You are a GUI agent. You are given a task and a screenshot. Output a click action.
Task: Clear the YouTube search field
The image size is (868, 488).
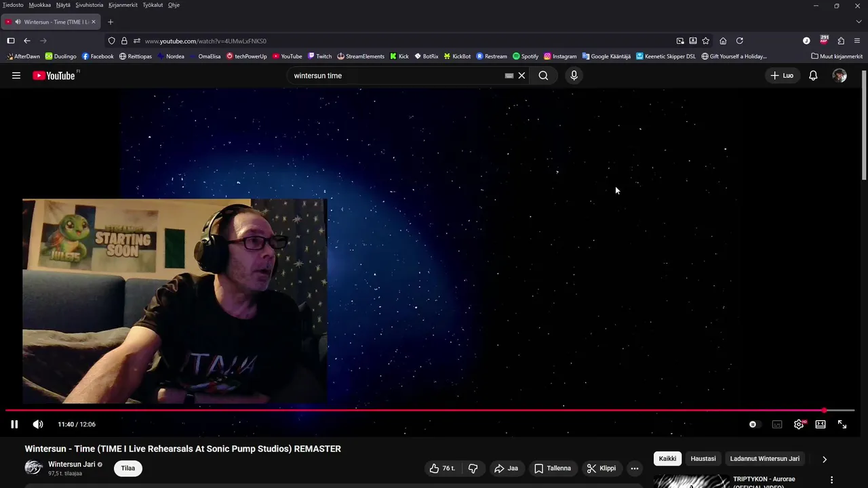click(x=521, y=75)
